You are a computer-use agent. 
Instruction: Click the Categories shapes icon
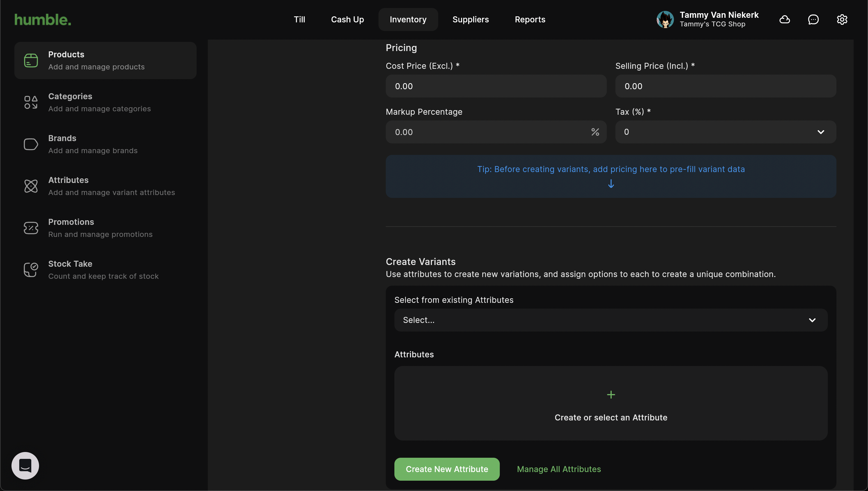(31, 102)
